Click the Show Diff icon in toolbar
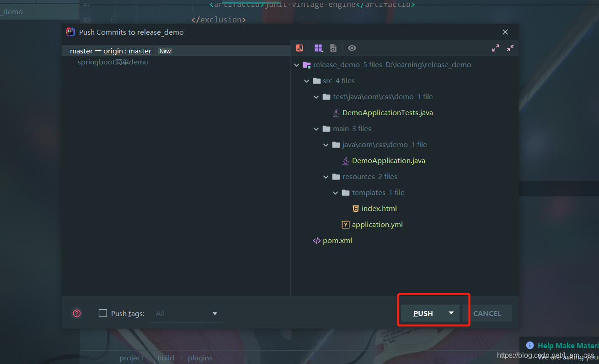This screenshot has width=599, height=364. point(299,48)
